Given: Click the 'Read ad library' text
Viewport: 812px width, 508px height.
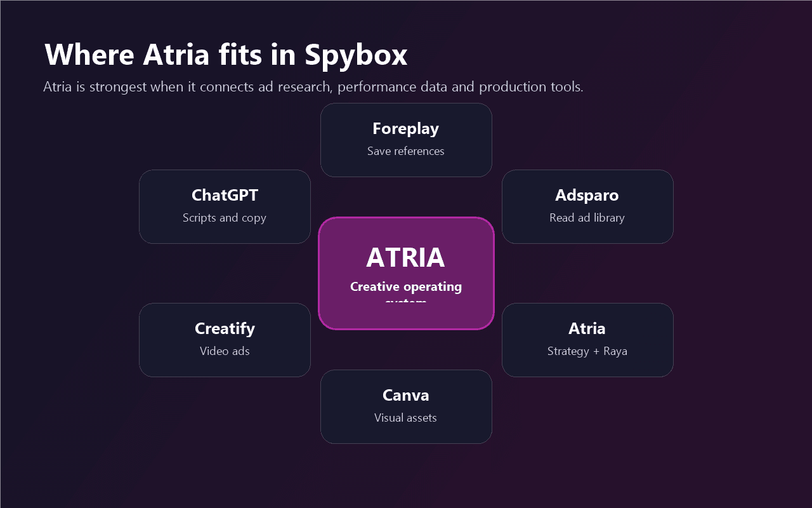Looking at the screenshot, I should pos(587,218).
